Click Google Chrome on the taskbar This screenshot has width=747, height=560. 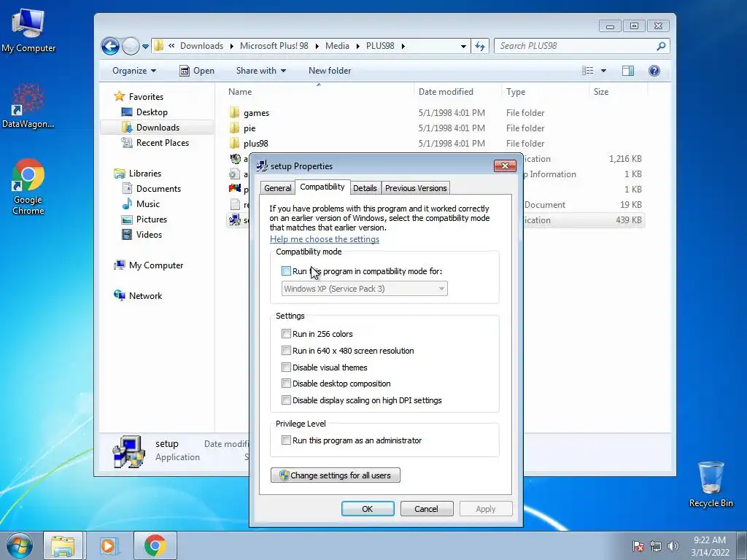click(x=155, y=545)
